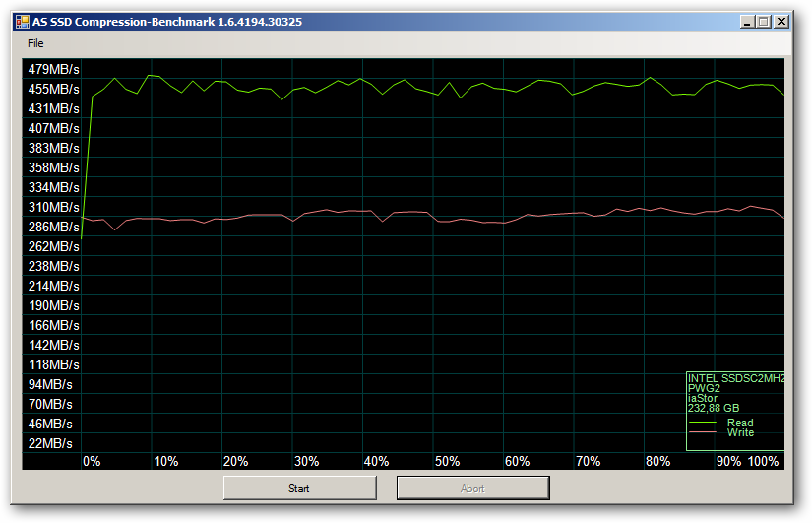Click the window title AS SSD Compression-Benchmark
The height and width of the screenshot is (523, 812).
[167, 22]
